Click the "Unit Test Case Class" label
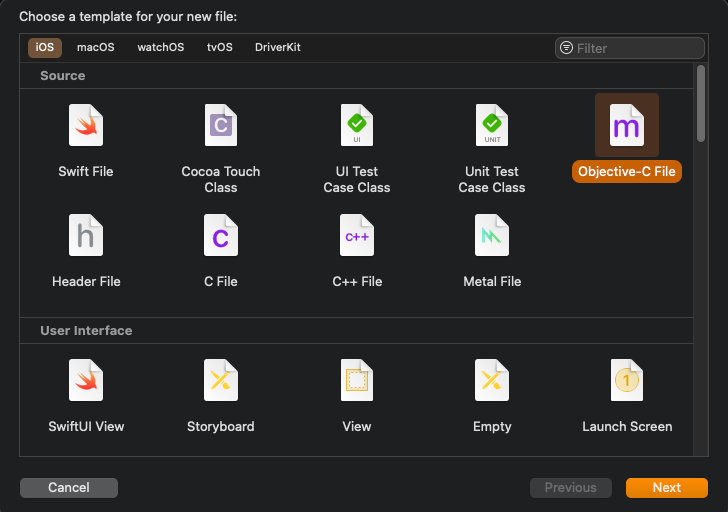Screen dimensions: 728x512 tap(492, 179)
